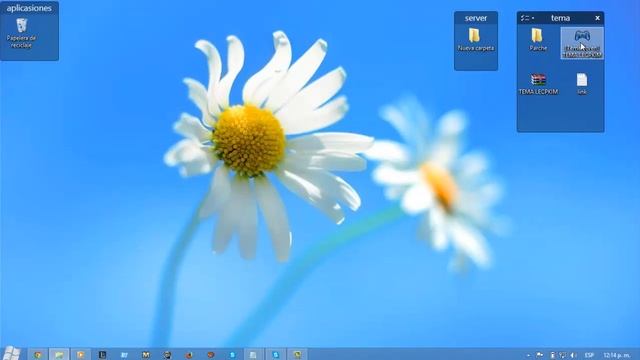The image size is (640, 360).
Task: Check the battery status tray icon
Action: [x=553, y=355]
